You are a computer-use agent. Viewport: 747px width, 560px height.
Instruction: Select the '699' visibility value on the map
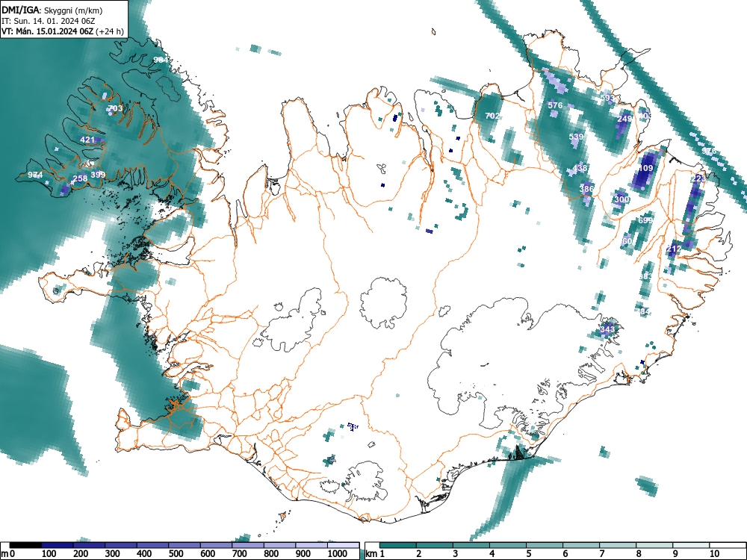645,220
